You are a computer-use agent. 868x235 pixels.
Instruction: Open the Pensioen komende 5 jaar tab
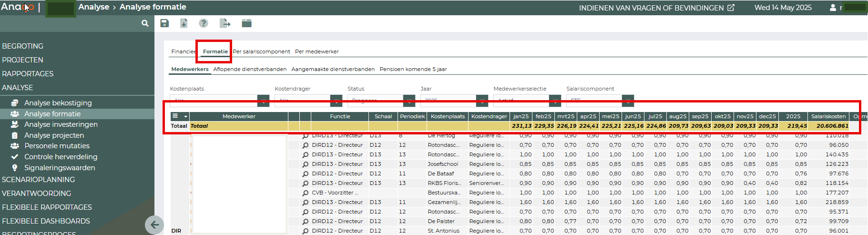[413, 69]
